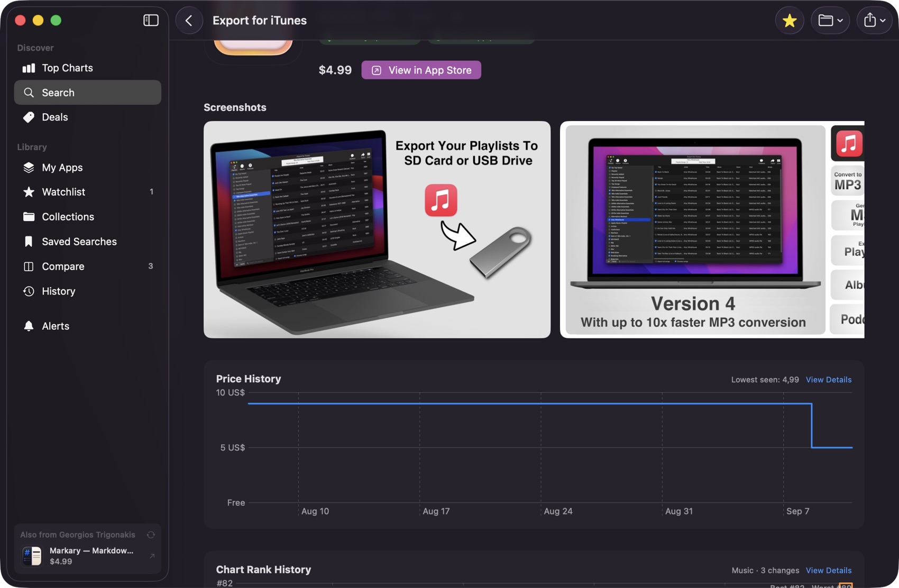Open the Version 4 screenshot thumbnail
This screenshot has width=899, height=588.
point(712,229)
